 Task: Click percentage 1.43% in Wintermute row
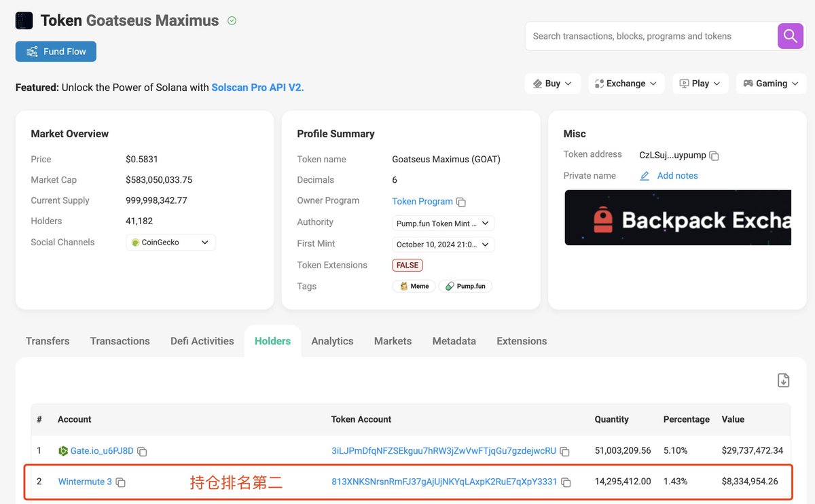pos(675,482)
